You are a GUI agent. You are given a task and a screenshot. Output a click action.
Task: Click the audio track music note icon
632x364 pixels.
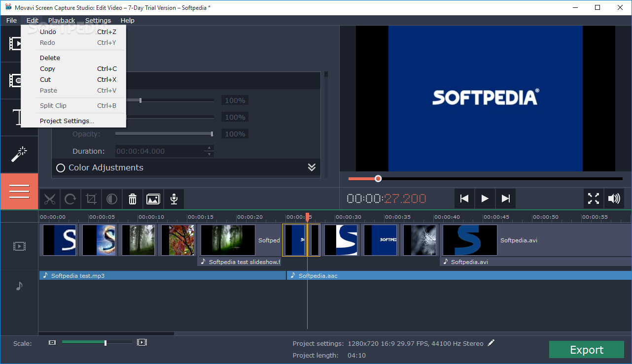19,286
